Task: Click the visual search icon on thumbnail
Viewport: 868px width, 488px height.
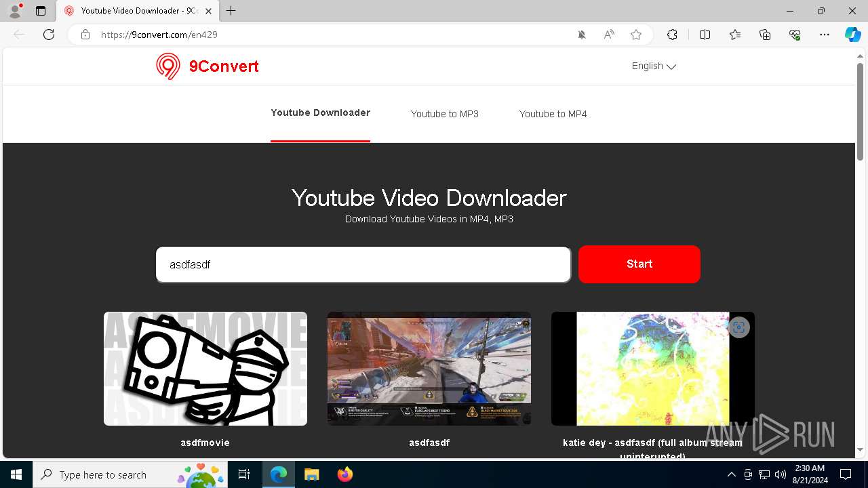Action: click(x=738, y=328)
